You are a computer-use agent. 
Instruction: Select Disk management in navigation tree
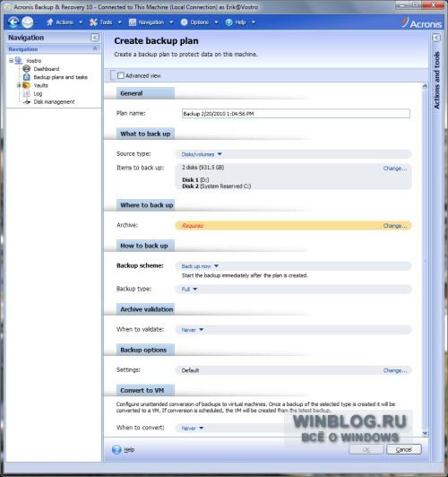pyautogui.click(x=54, y=102)
